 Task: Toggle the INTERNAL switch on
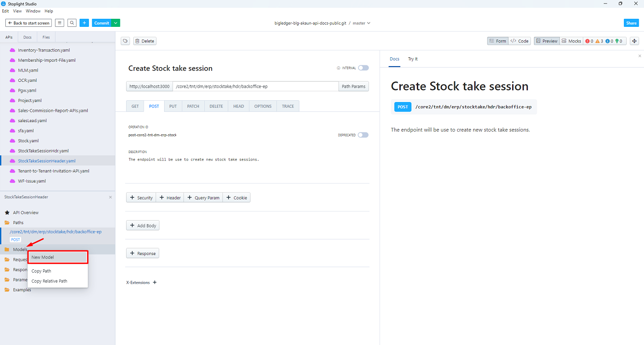363,68
